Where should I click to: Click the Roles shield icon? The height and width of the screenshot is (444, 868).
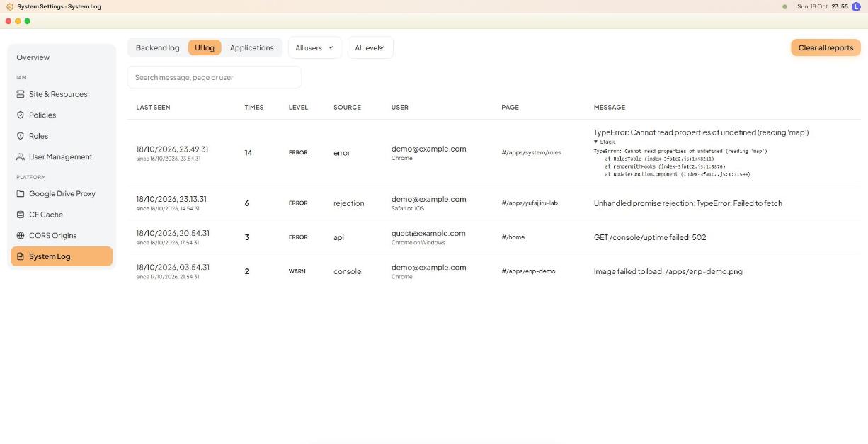pyautogui.click(x=21, y=136)
